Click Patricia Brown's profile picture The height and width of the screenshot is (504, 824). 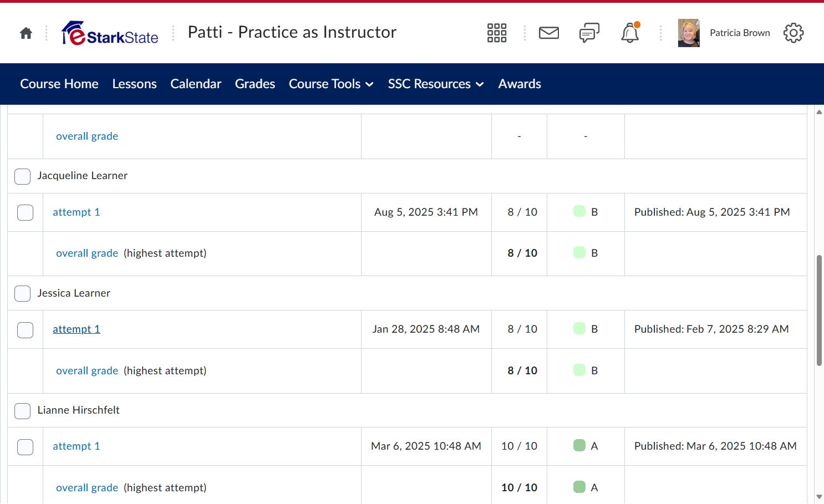tap(689, 33)
